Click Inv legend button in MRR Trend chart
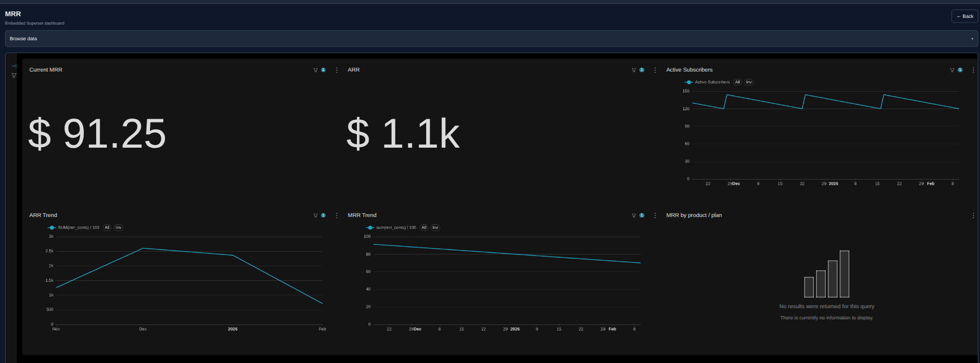 point(435,228)
